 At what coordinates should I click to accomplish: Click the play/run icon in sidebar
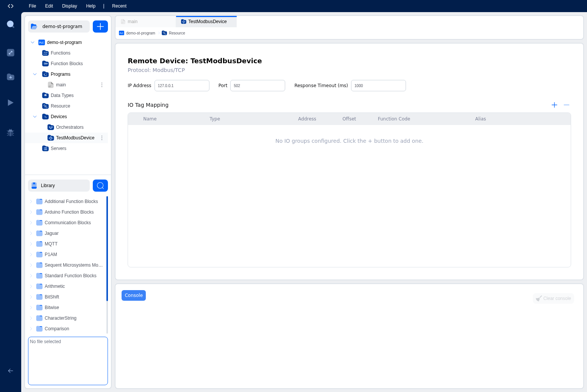pos(11,103)
